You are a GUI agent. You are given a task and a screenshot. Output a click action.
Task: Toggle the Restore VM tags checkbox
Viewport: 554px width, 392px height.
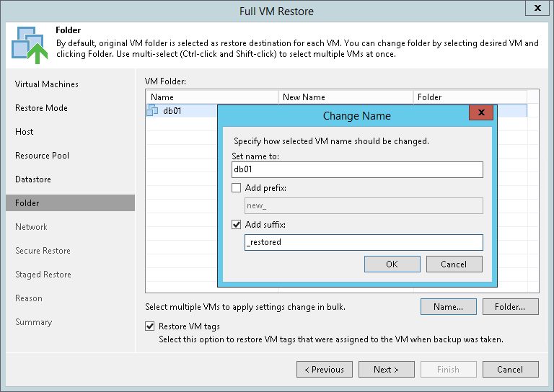150,326
